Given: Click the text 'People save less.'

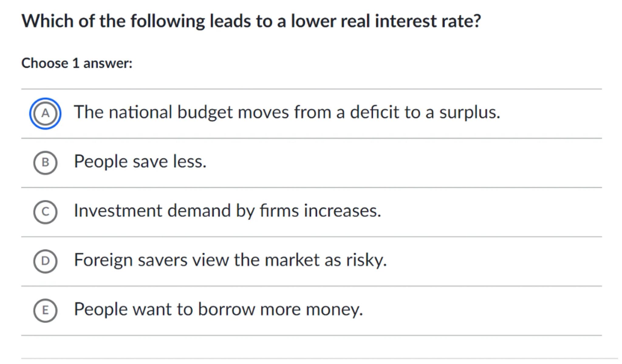Looking at the screenshot, I should (140, 161).
